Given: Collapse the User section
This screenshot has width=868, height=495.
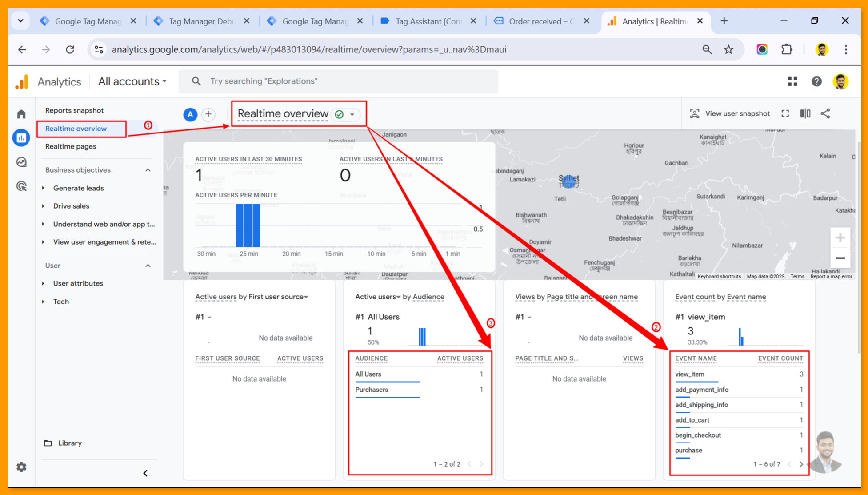Looking at the screenshot, I should tap(148, 266).
